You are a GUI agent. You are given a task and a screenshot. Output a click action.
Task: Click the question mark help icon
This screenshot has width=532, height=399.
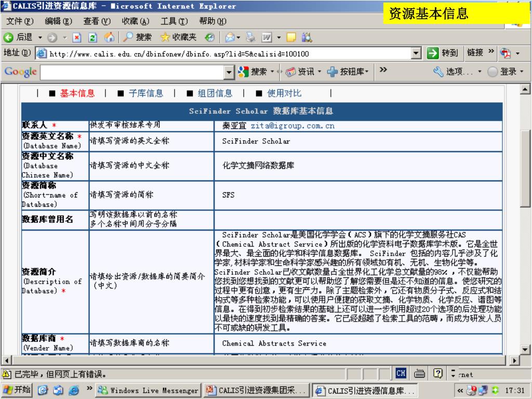click(x=437, y=373)
